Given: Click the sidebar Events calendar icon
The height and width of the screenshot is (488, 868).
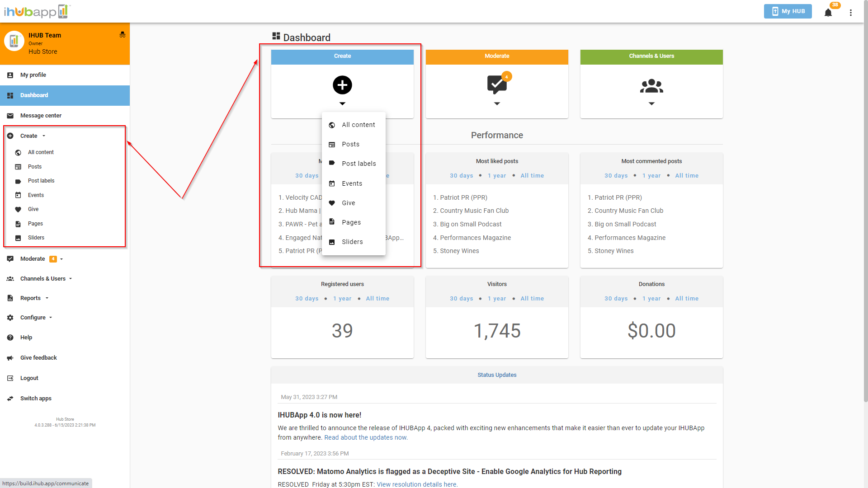Looking at the screenshot, I should tap(18, 195).
